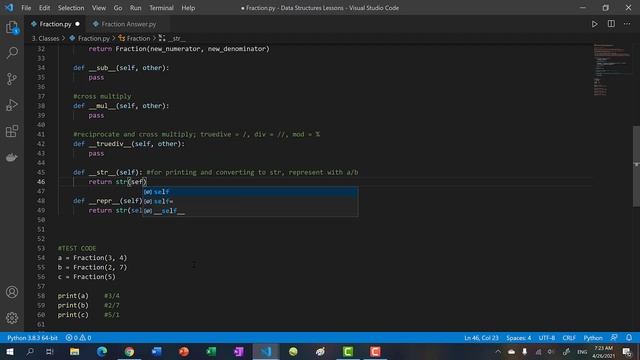This screenshot has width=640, height=360.
Task: Open the Terminal menu
Action: coord(161,8)
